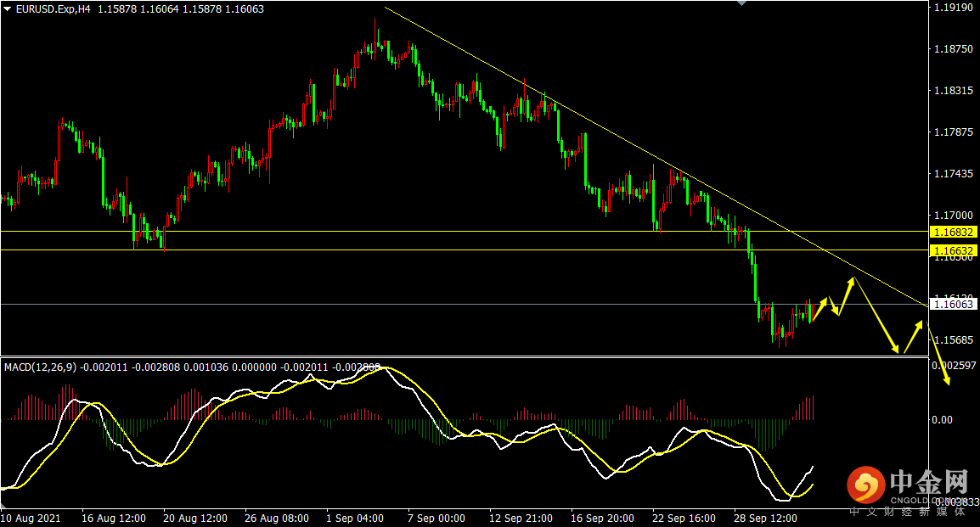Click the scroll triangle in the bottom-left chart corner

(x=3, y=505)
